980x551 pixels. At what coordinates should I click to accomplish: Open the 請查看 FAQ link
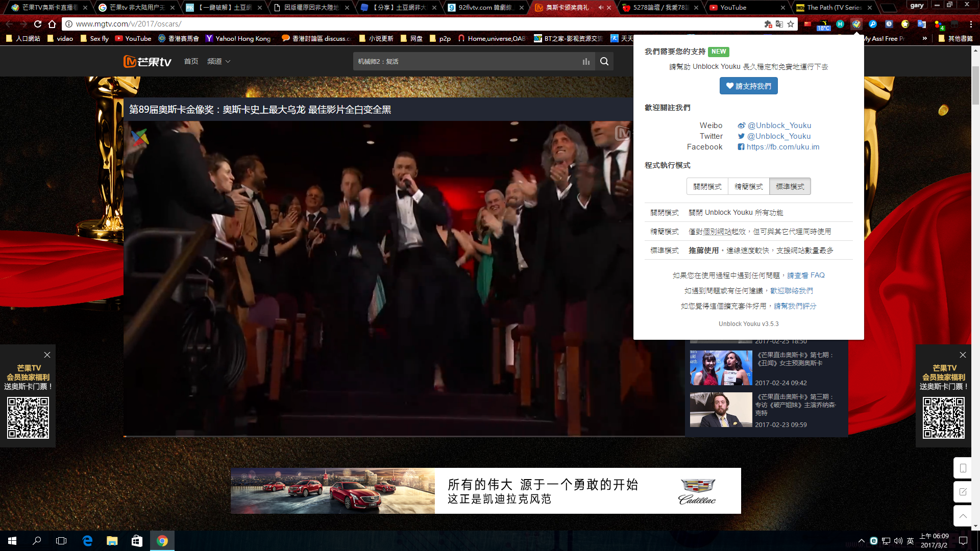pyautogui.click(x=805, y=275)
